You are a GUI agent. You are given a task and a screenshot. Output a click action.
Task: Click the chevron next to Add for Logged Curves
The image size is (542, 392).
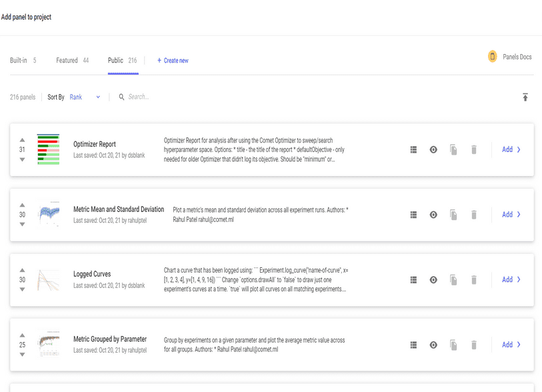519,279
